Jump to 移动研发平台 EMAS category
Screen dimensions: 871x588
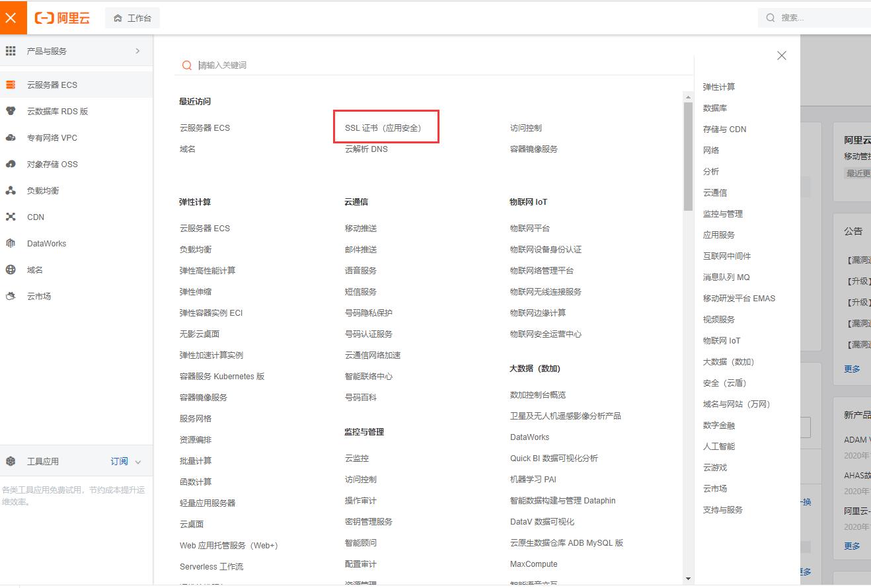739,298
